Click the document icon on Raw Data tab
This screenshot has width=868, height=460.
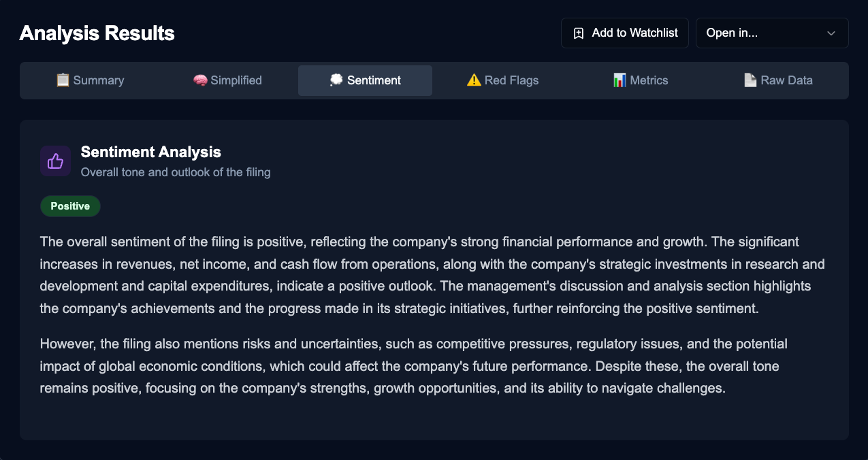[750, 80]
